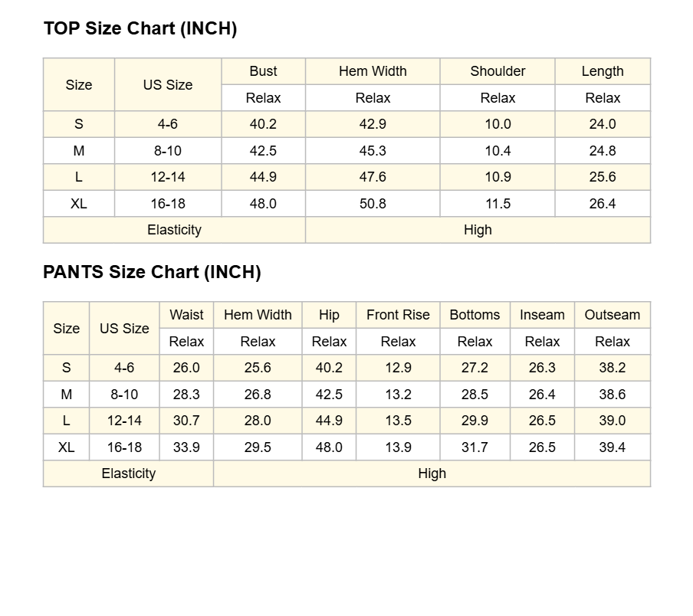
Task: Select the Bottoms column header
Action: (475, 315)
